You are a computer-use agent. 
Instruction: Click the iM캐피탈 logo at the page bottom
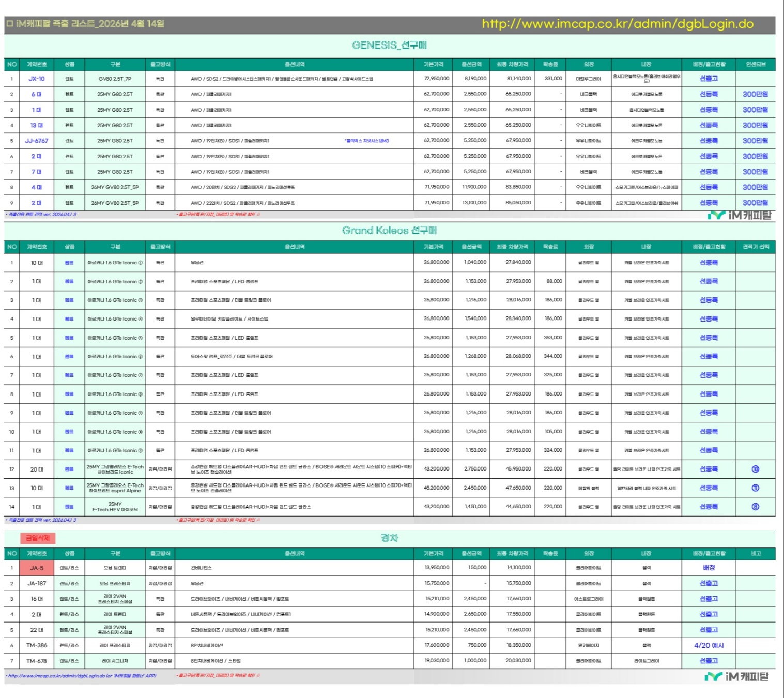click(x=736, y=676)
